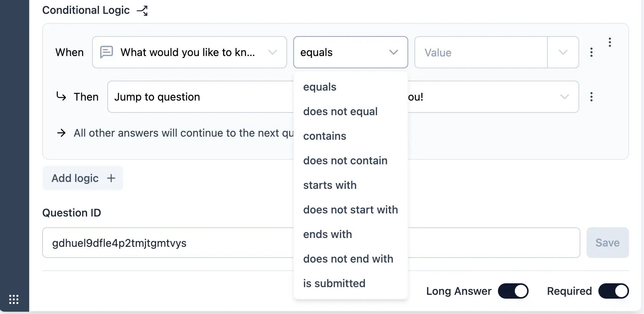Toggle the Long Answer switch

(513, 291)
